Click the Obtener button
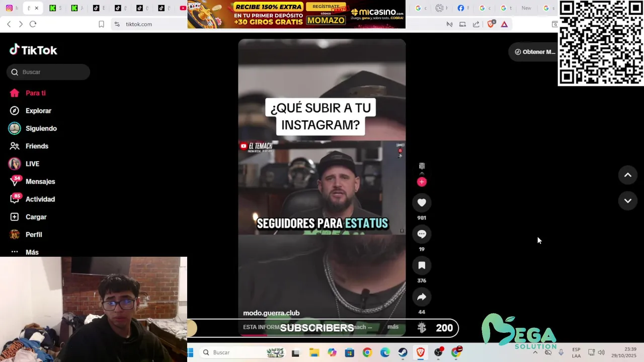Screen dimensions: 644x362 [x=534, y=52]
